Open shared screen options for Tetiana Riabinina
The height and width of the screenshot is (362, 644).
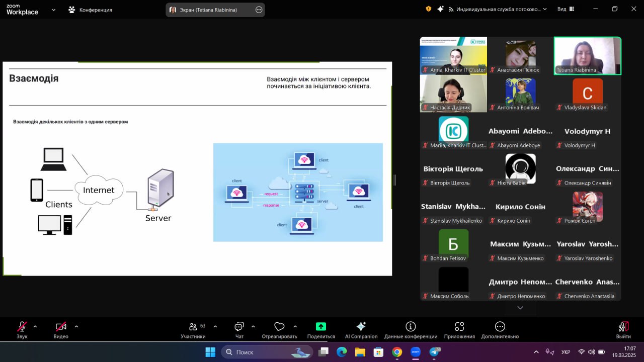pos(259,10)
